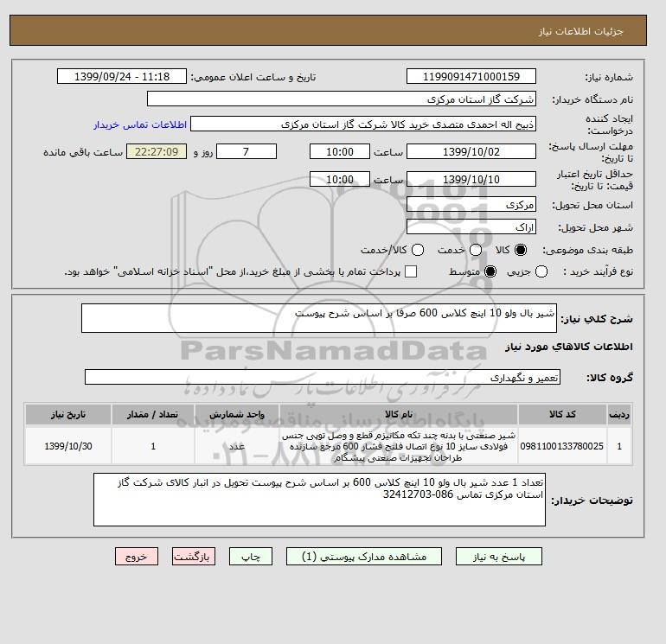This screenshot has height=644, width=666.
Task: Click the تعداد / مقدار column header
Action: pos(153,414)
